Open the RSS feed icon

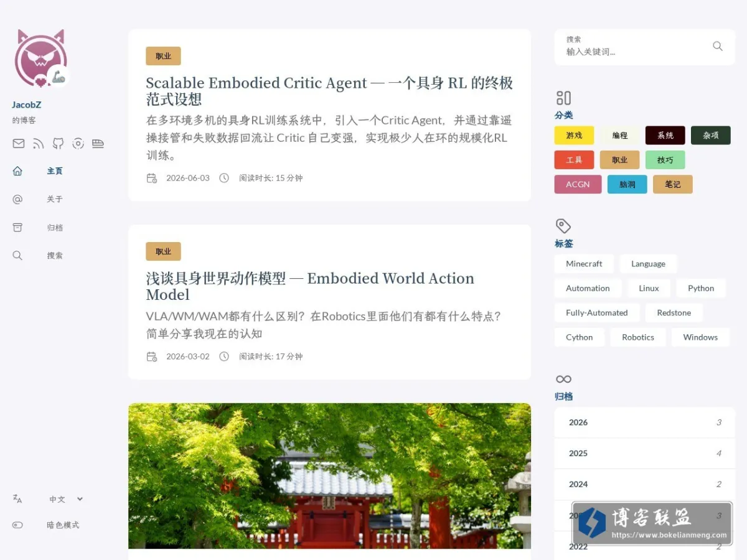coord(39,144)
